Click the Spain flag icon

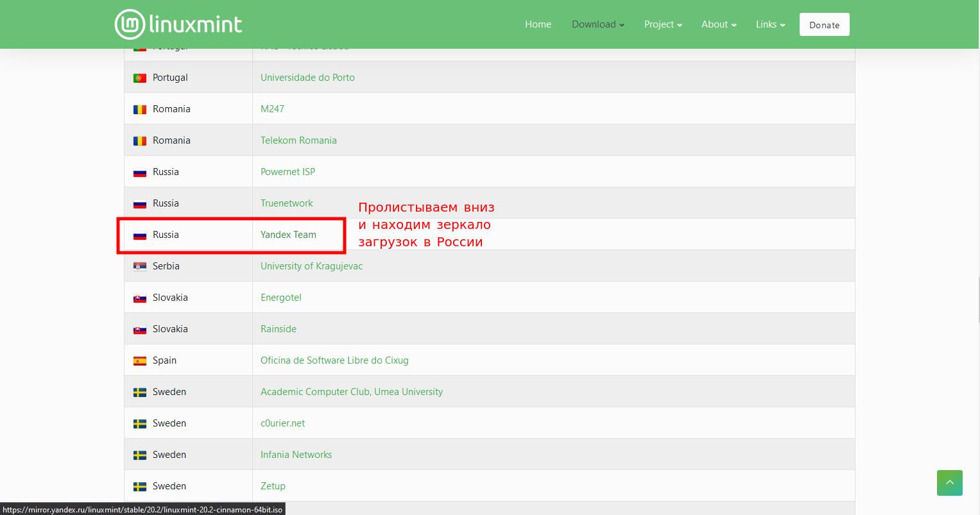point(139,360)
